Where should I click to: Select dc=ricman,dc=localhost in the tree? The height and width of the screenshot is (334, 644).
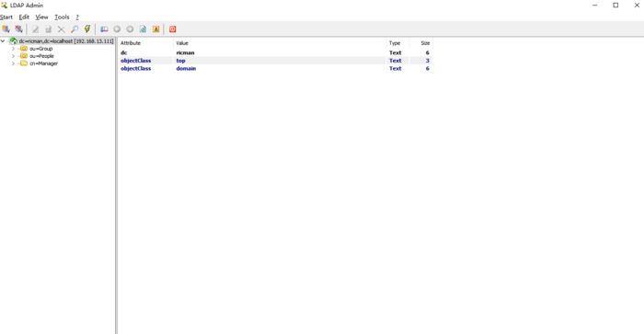click(66, 41)
